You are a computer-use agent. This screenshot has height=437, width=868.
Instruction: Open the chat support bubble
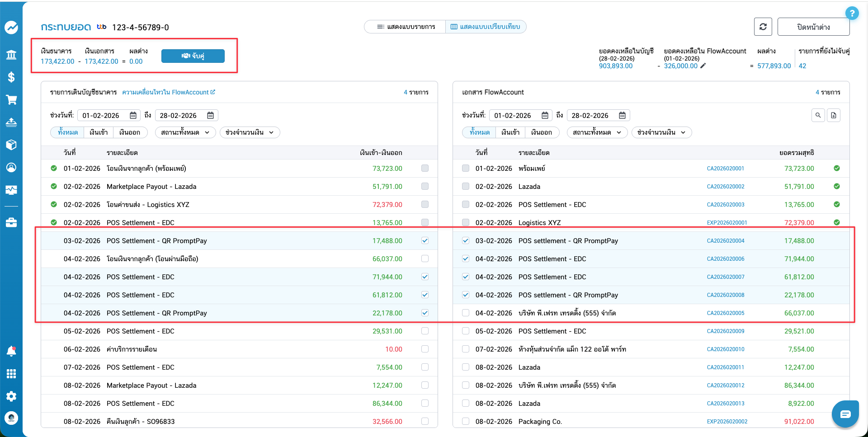pos(845,414)
